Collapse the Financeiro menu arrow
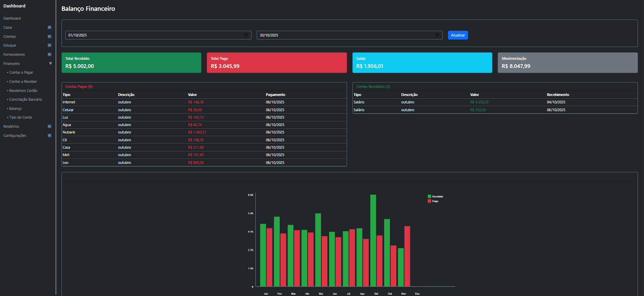 pyautogui.click(x=50, y=64)
